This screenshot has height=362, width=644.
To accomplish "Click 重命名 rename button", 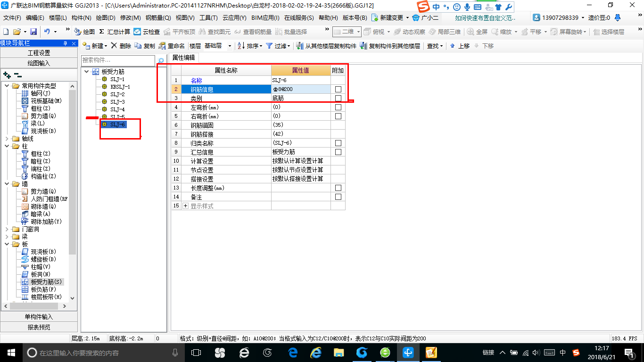I will pyautogui.click(x=172, y=46).
